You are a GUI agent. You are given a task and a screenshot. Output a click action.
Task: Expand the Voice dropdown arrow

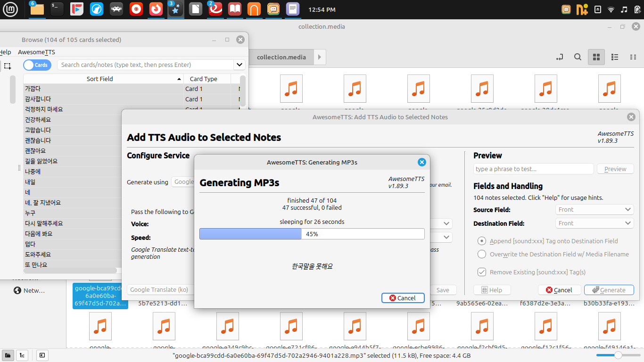pyautogui.click(x=446, y=223)
